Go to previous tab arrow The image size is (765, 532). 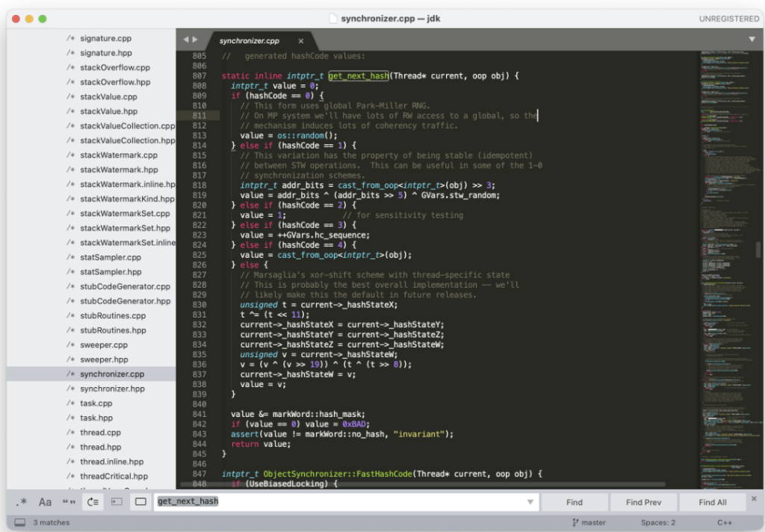click(x=186, y=40)
